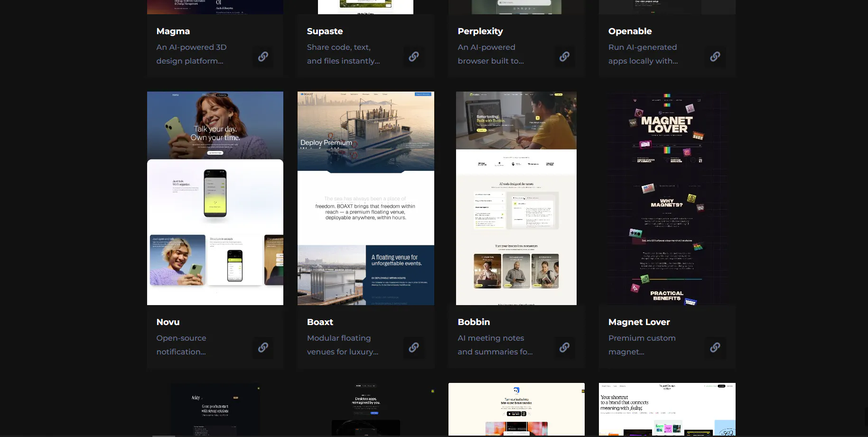868x437 pixels.
Task: Click the Openable preview image strip
Action: [x=667, y=7]
